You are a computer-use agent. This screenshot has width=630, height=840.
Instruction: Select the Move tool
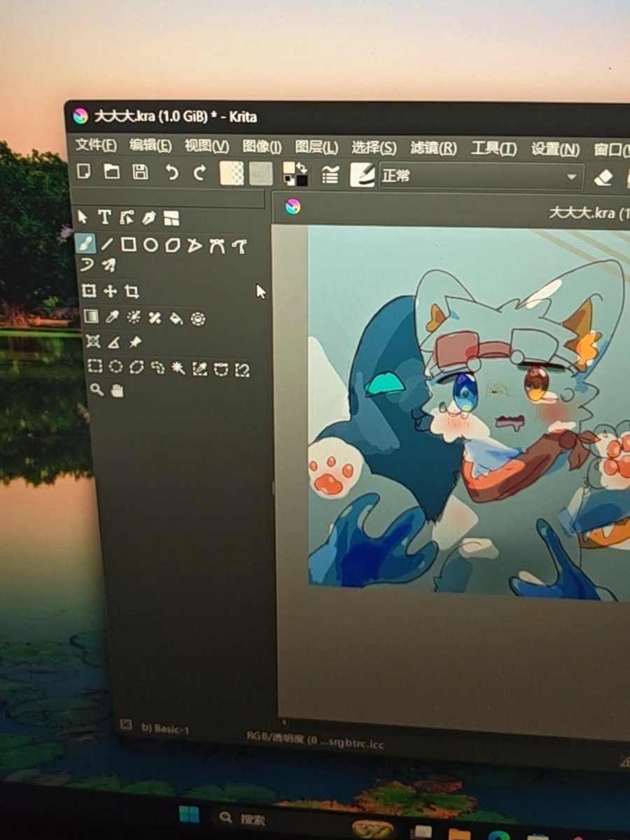(110, 291)
